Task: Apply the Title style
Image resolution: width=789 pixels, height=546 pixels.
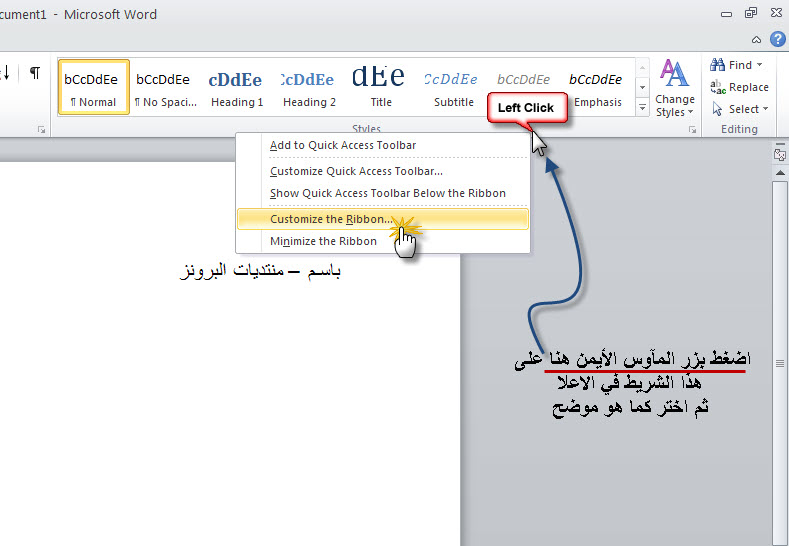Action: coord(381,87)
